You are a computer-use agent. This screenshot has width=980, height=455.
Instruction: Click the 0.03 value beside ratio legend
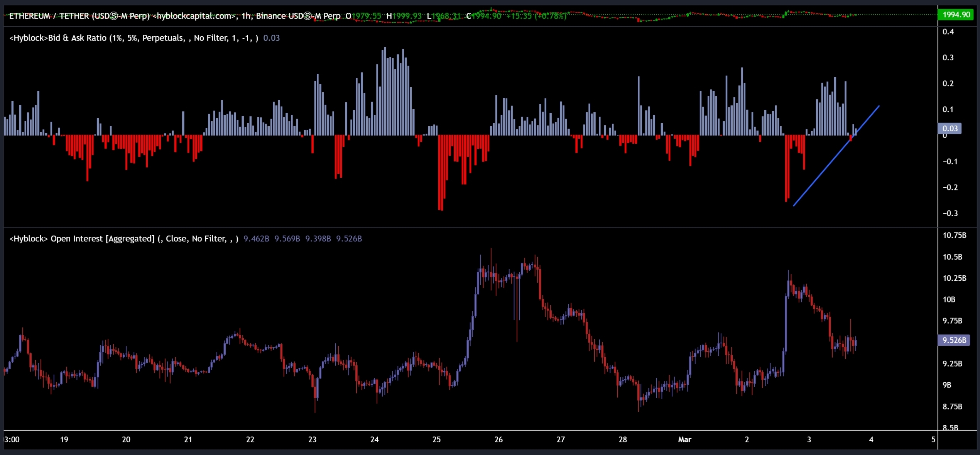tap(271, 38)
